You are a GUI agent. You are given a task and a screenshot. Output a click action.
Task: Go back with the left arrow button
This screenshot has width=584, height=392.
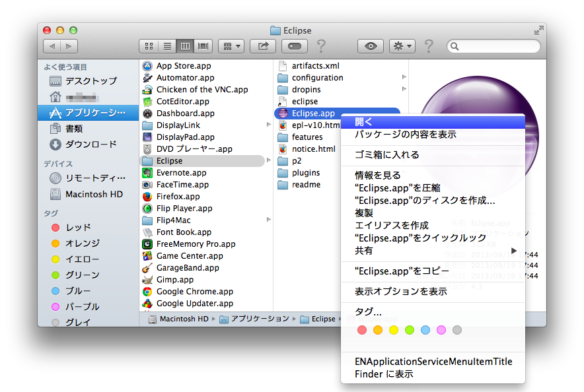pos(52,46)
